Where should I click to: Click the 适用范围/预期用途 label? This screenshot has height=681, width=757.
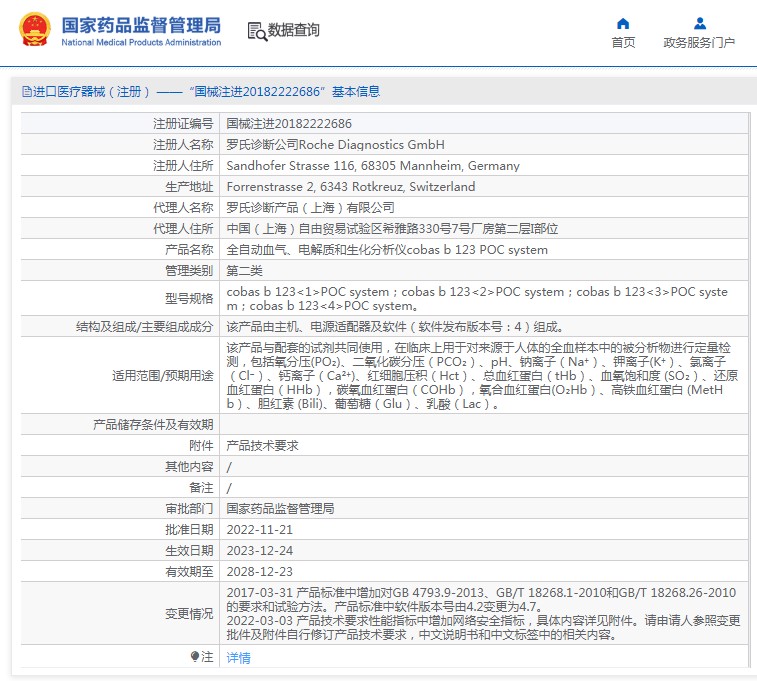tap(163, 375)
